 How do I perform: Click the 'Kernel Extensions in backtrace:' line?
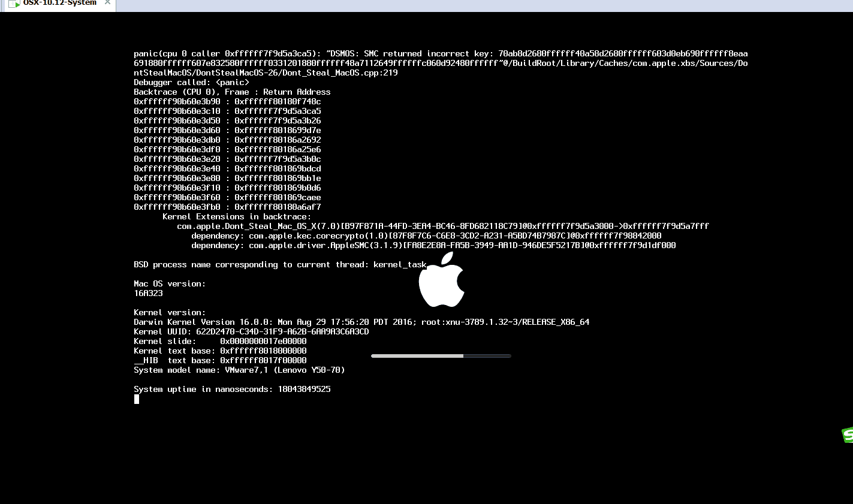(x=237, y=216)
